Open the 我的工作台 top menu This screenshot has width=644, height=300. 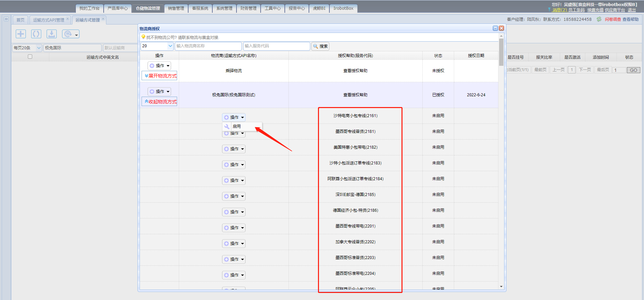[x=90, y=8]
